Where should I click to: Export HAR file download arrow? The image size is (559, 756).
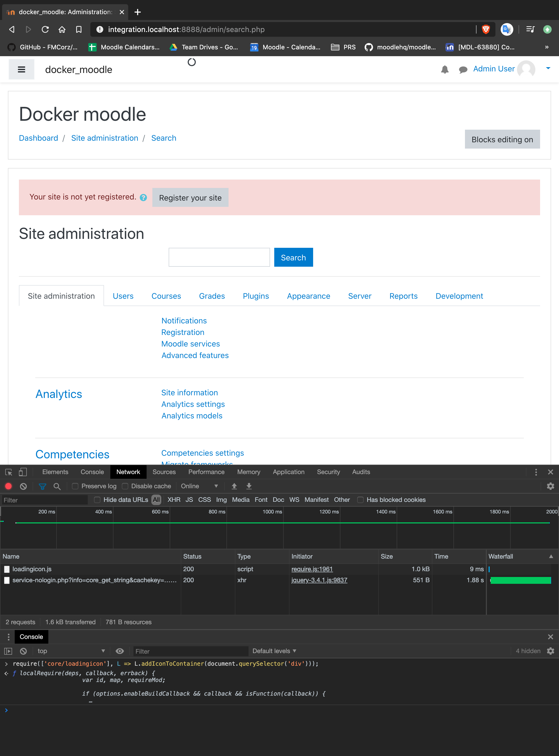[x=249, y=486]
